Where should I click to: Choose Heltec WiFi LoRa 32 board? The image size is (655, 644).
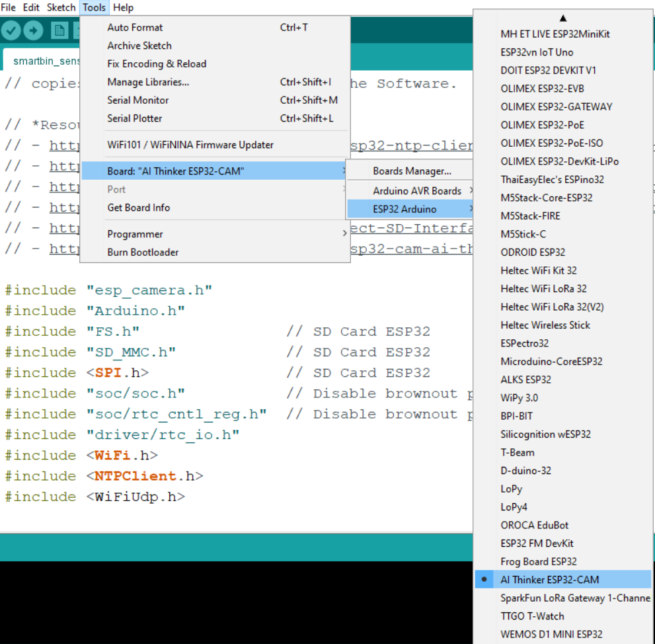pyautogui.click(x=562, y=288)
